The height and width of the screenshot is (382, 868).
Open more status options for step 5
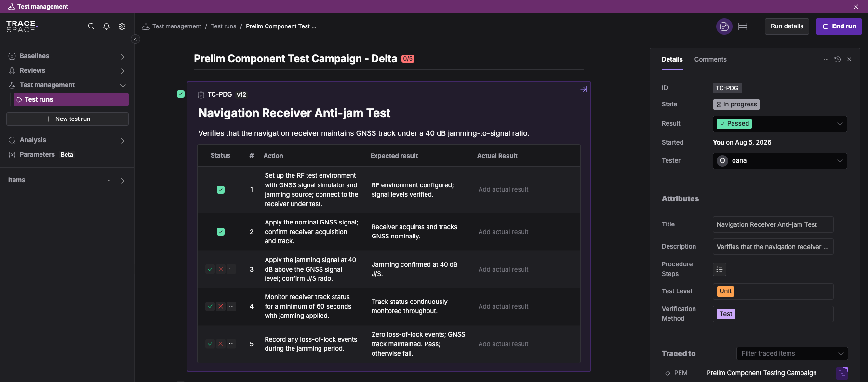[x=231, y=344]
